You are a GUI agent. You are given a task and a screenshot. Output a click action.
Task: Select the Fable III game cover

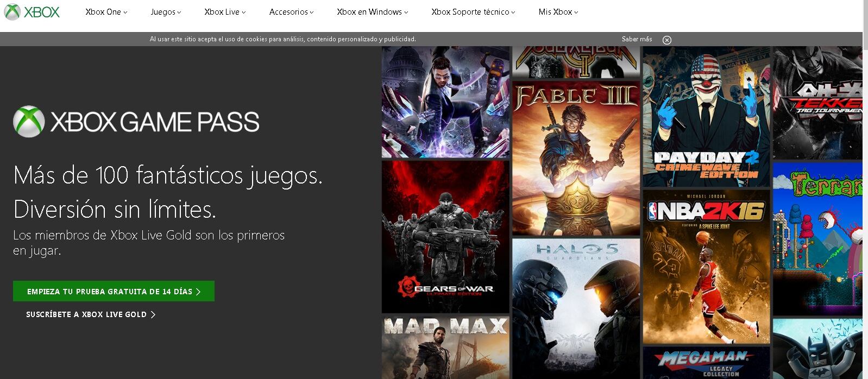576,158
